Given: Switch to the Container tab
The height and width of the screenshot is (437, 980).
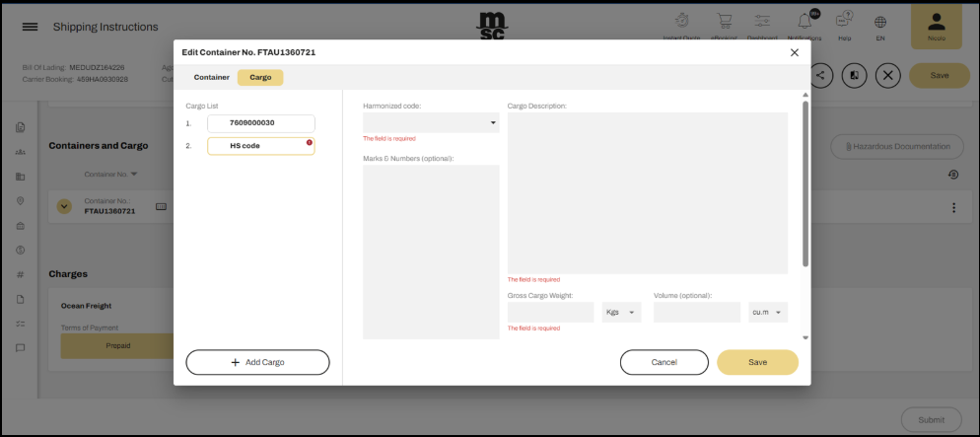Looking at the screenshot, I should (x=211, y=78).
